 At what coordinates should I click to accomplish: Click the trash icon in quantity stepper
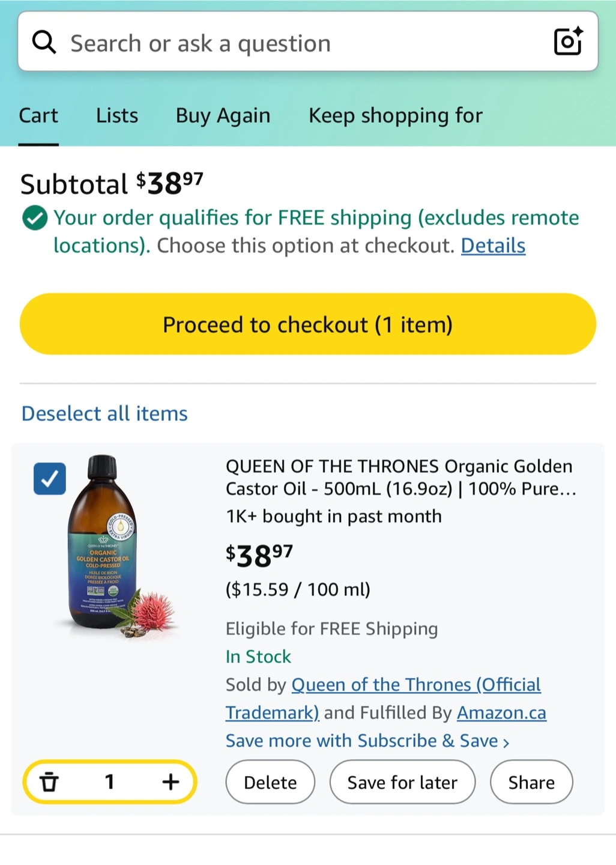click(x=49, y=782)
